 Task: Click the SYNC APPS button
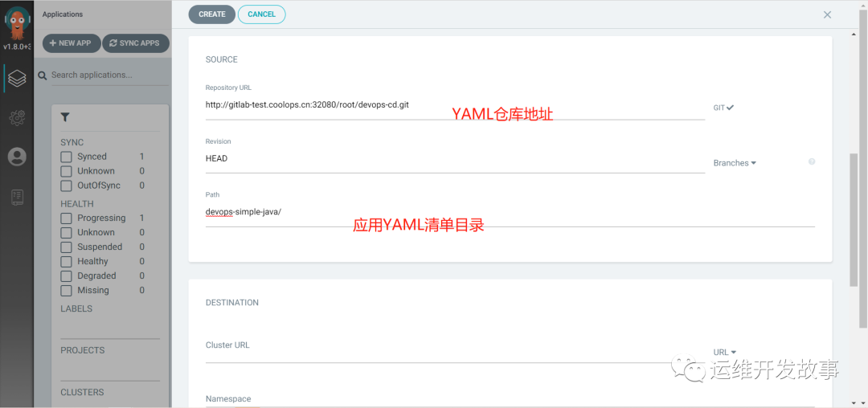[136, 43]
